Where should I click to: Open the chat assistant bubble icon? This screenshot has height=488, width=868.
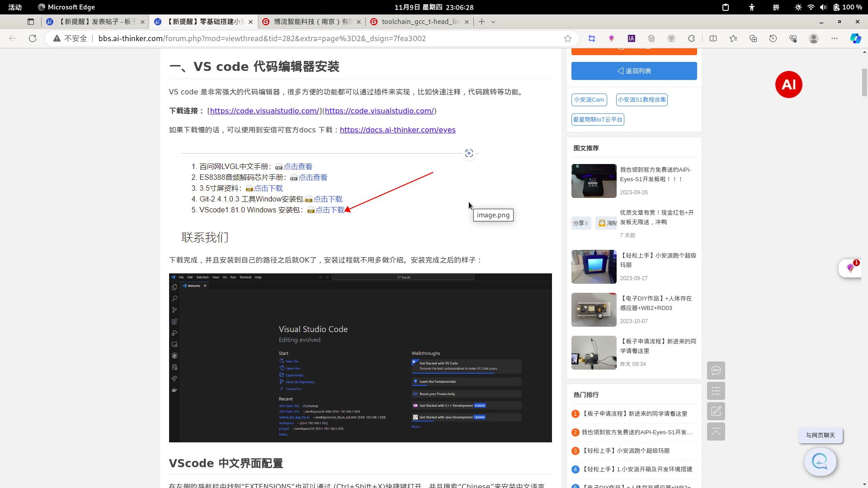click(x=820, y=461)
